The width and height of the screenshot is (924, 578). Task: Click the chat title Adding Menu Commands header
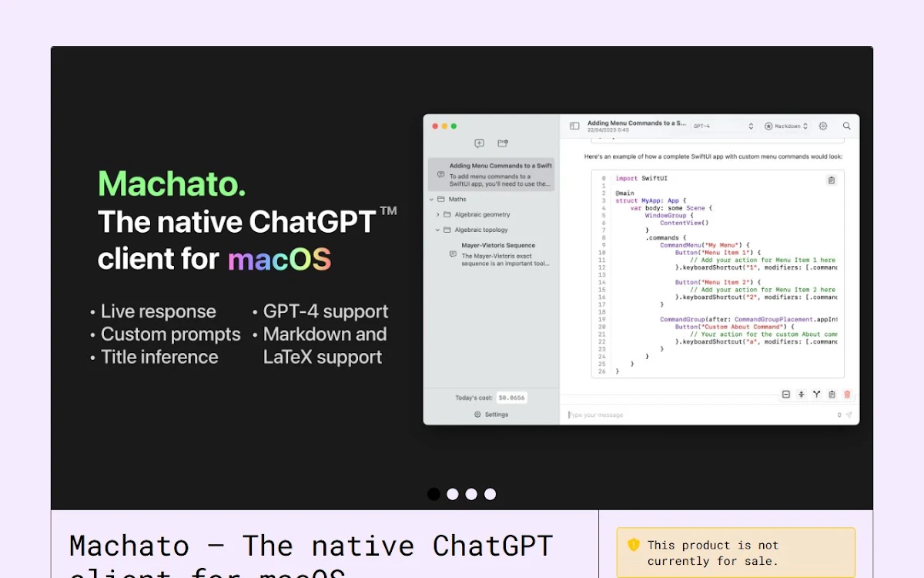pyautogui.click(x=636, y=123)
